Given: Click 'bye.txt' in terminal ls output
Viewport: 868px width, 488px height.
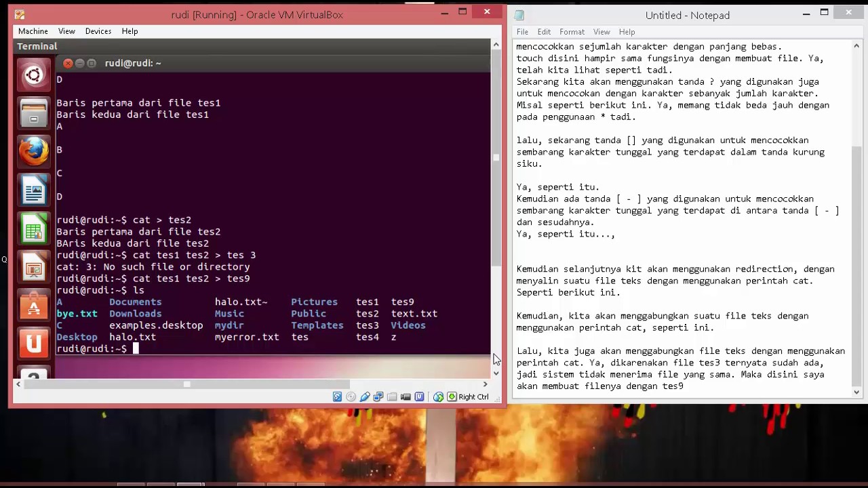Looking at the screenshot, I should [x=77, y=314].
